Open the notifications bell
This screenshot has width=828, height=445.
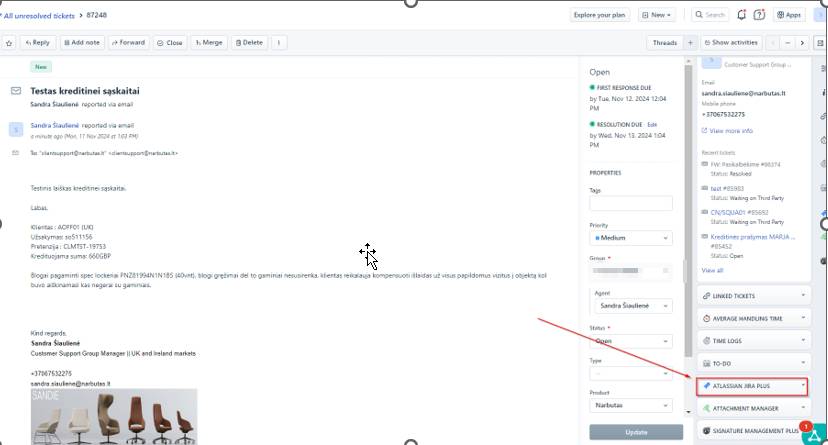(741, 15)
